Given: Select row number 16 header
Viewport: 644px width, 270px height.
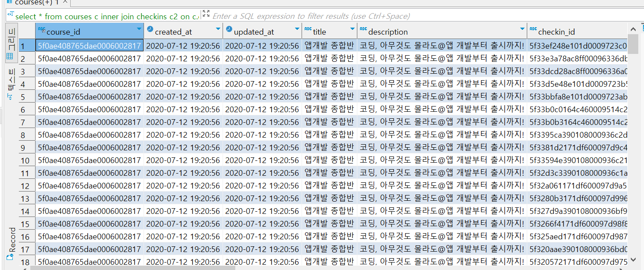Looking at the screenshot, I should (x=27, y=237).
